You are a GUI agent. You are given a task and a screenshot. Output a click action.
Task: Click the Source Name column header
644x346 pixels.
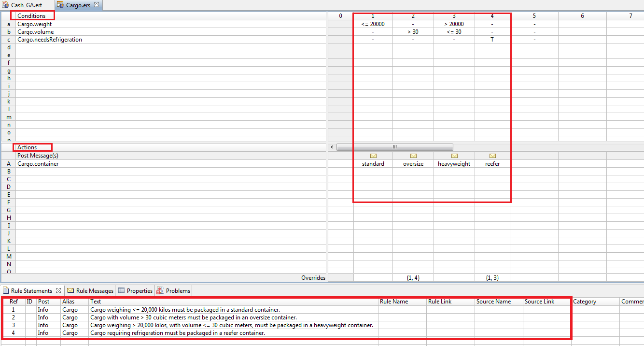coord(499,302)
